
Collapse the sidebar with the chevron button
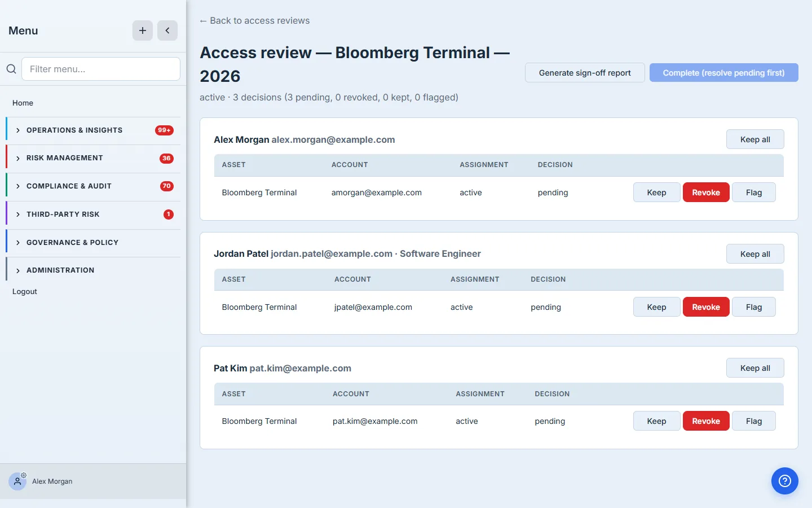167,30
